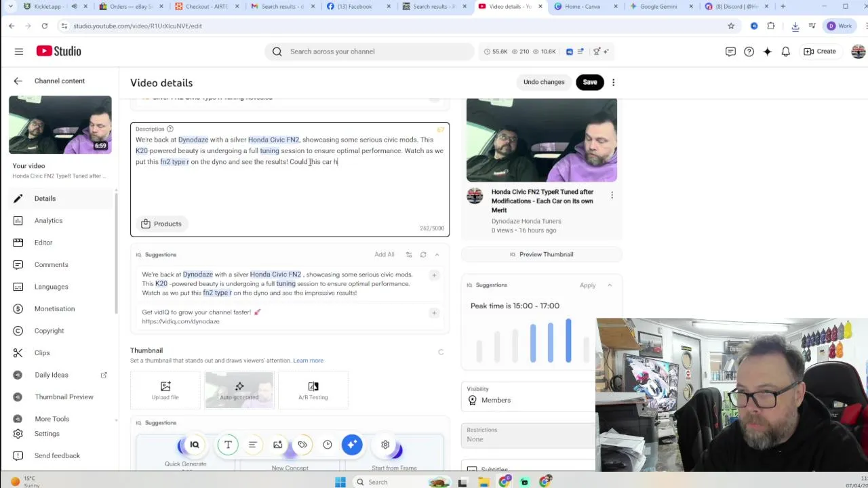
Task: Click the vidIQ trophy icon in stats bar
Action: click(597, 52)
